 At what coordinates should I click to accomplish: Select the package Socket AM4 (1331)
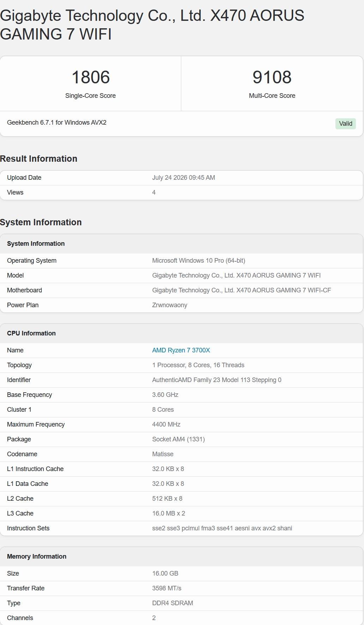(178, 439)
